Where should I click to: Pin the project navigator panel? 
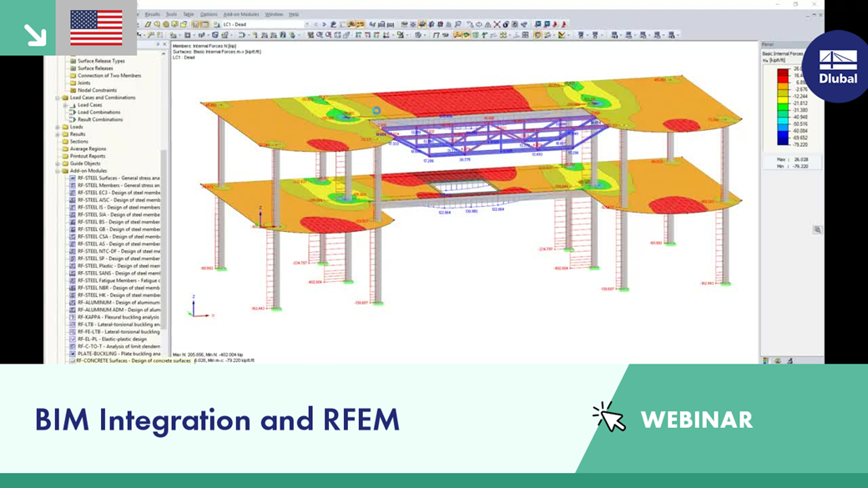click(x=158, y=44)
